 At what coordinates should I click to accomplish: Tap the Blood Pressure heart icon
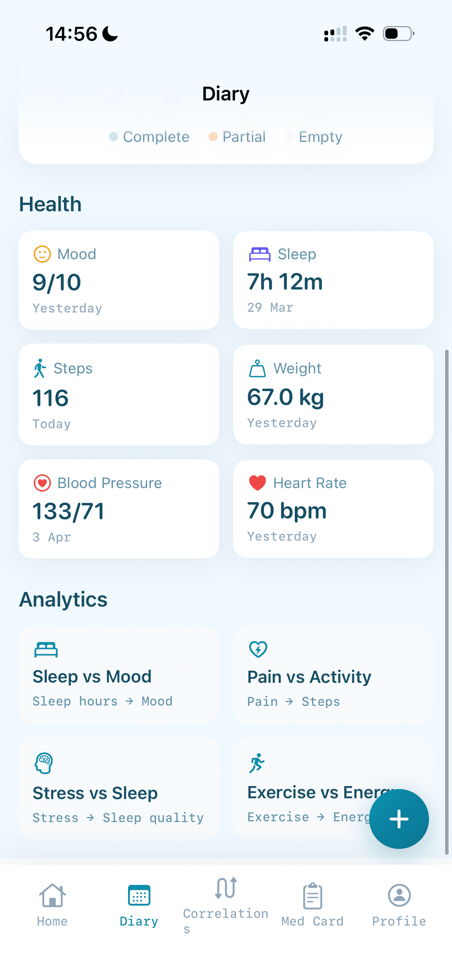click(42, 483)
